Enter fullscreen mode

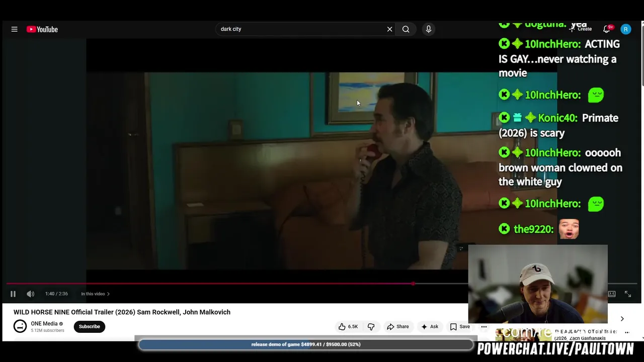(628, 294)
